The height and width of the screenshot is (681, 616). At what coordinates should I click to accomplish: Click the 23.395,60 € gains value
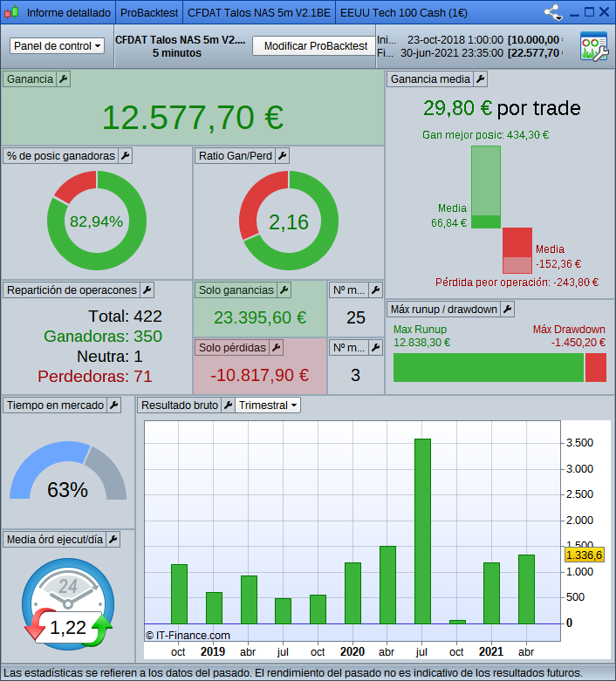coord(260,317)
